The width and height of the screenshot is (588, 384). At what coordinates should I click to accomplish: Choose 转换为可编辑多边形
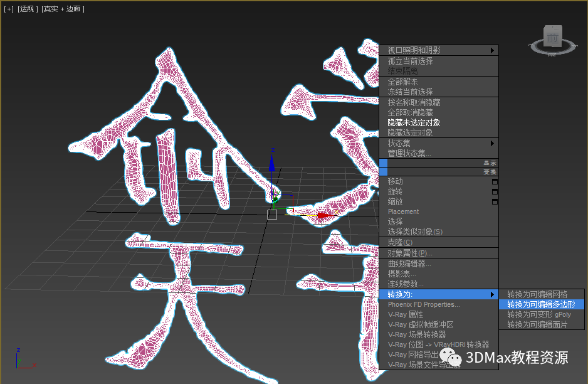click(x=542, y=304)
